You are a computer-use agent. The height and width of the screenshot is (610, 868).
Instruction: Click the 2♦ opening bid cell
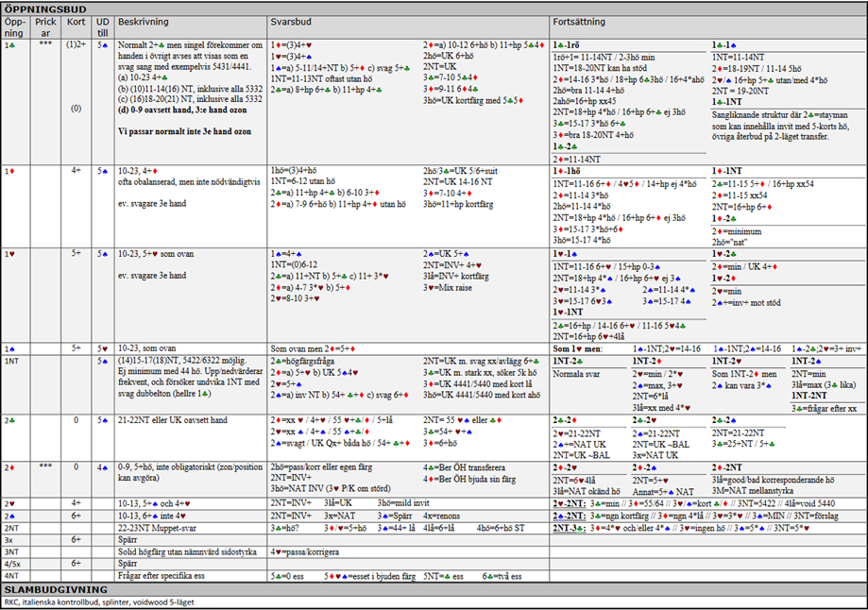click(9, 466)
